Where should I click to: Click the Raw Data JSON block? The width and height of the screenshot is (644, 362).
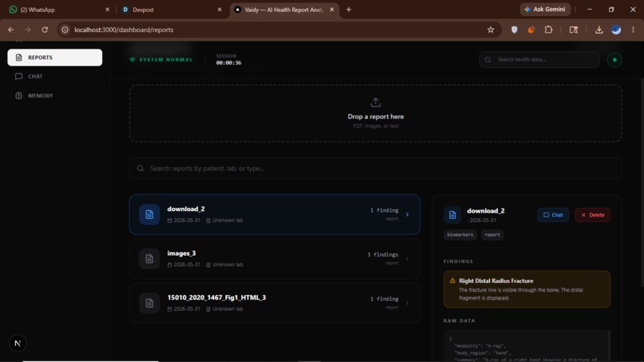pyautogui.click(x=527, y=346)
